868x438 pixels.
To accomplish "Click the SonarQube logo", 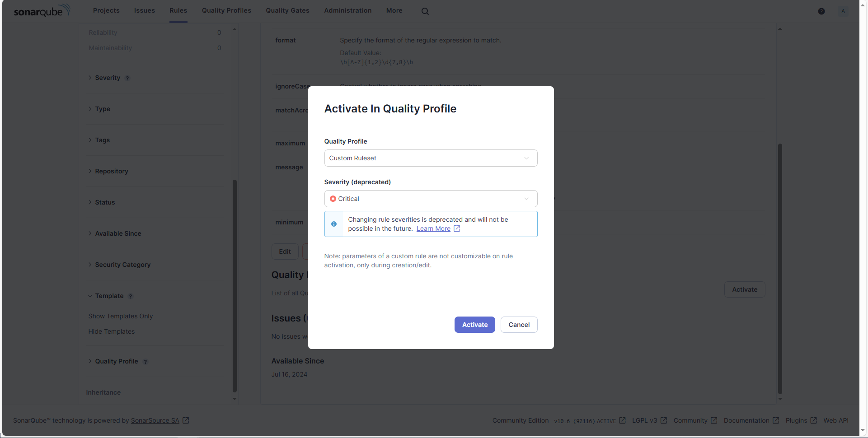I will tap(42, 11).
